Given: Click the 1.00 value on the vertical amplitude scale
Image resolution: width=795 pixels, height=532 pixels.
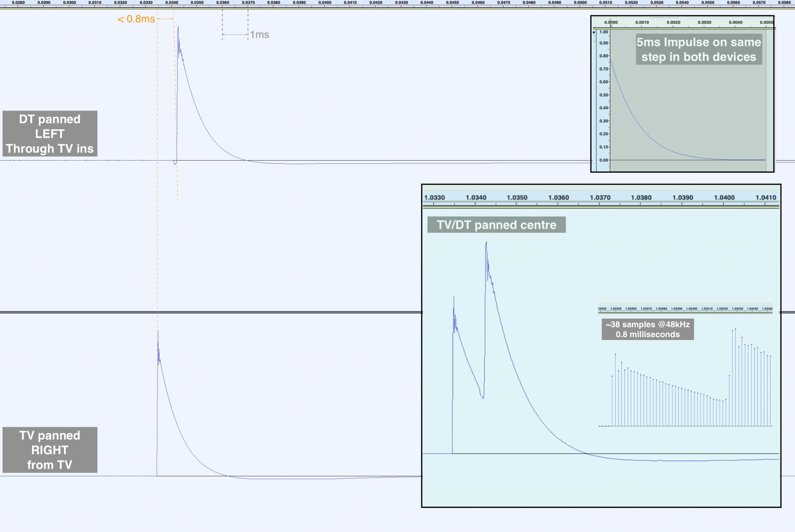Looking at the screenshot, I should pyautogui.click(x=604, y=32).
